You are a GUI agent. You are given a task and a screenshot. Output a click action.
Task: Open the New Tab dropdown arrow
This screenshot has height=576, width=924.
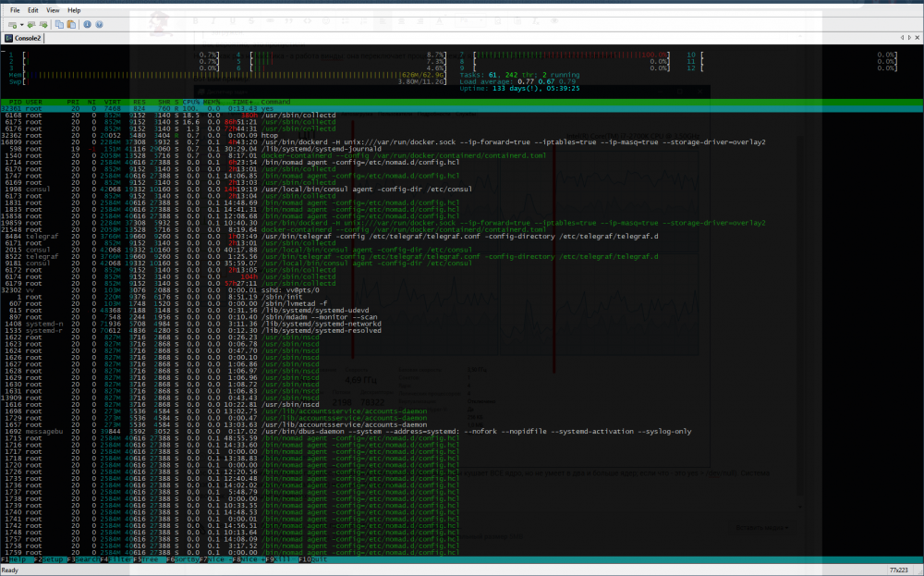(20, 24)
